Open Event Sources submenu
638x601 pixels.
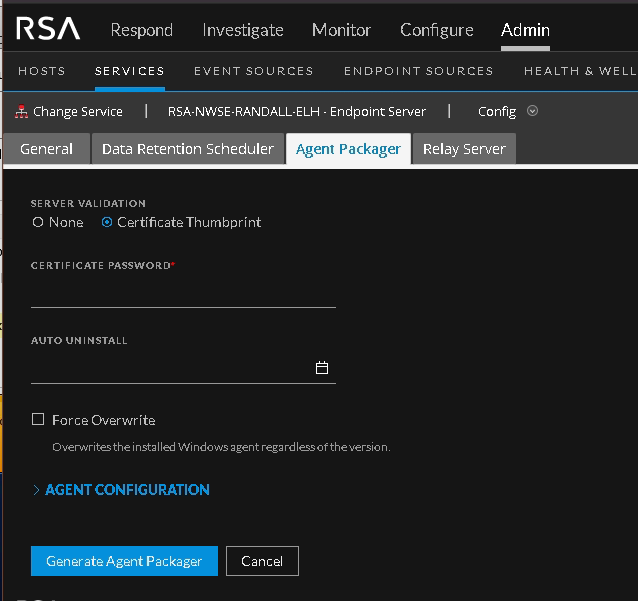(253, 71)
